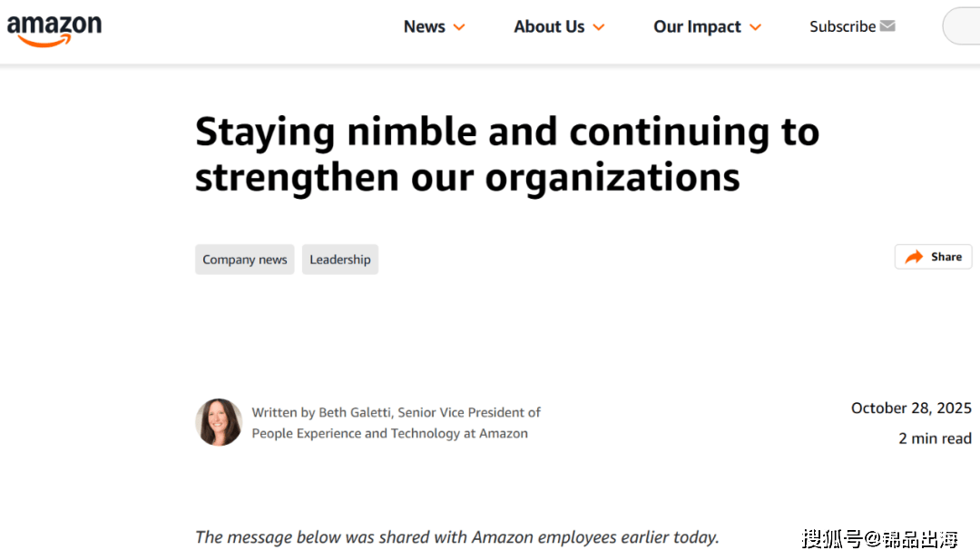Click the 2 min read label

pos(935,438)
